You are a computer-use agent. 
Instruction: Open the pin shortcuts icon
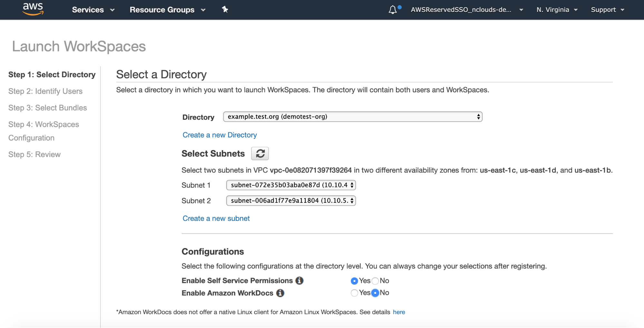(x=225, y=10)
